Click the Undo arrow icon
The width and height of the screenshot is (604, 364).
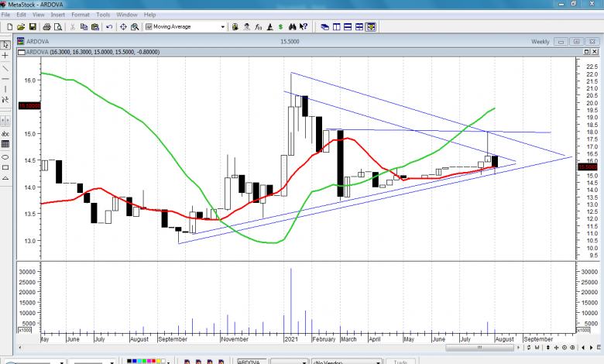coord(109,26)
